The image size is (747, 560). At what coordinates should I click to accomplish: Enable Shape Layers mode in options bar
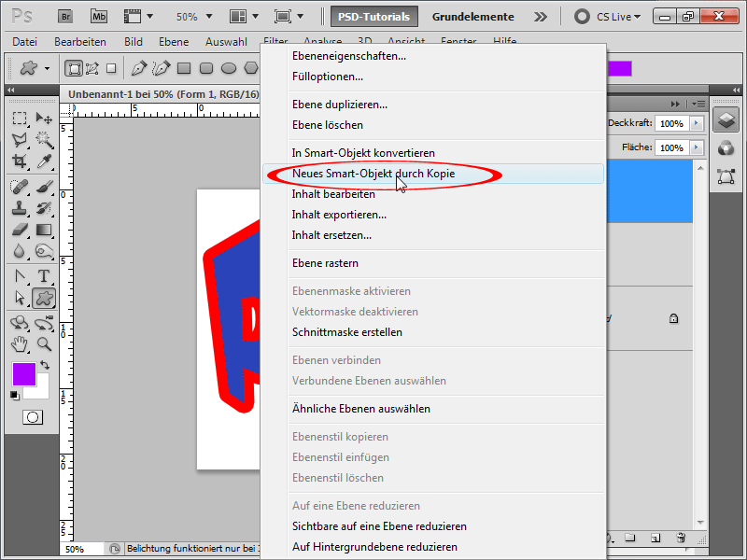point(74,68)
